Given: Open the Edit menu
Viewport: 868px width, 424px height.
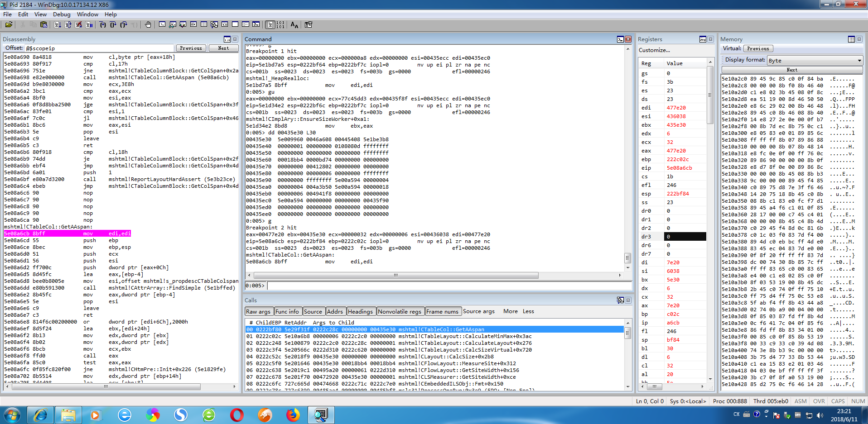Looking at the screenshot, I should coord(23,14).
